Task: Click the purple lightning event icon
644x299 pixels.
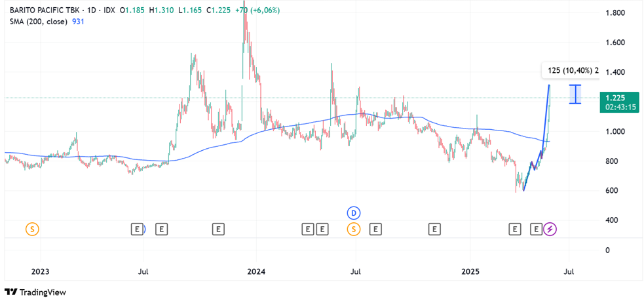Action: 550,229
